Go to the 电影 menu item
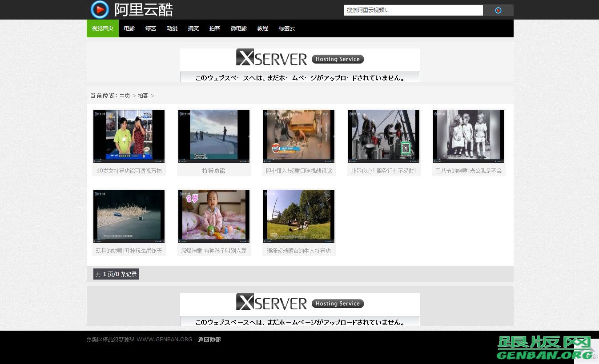This screenshot has width=599, height=364. (x=129, y=28)
